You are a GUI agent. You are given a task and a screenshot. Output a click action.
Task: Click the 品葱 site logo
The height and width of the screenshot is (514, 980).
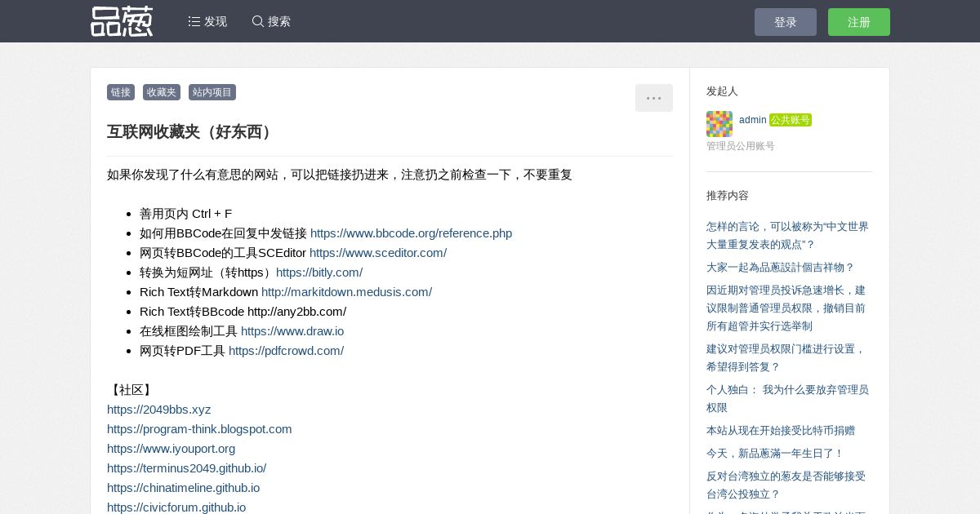122,21
